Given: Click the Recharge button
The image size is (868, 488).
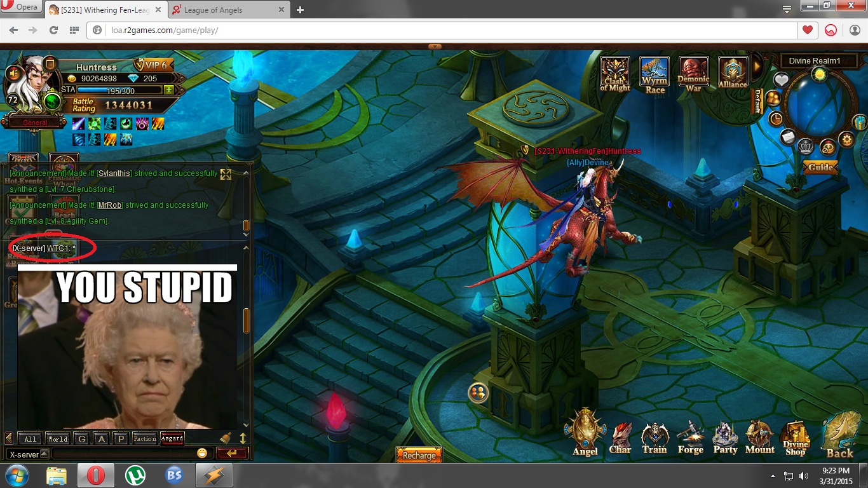Looking at the screenshot, I should click(419, 455).
